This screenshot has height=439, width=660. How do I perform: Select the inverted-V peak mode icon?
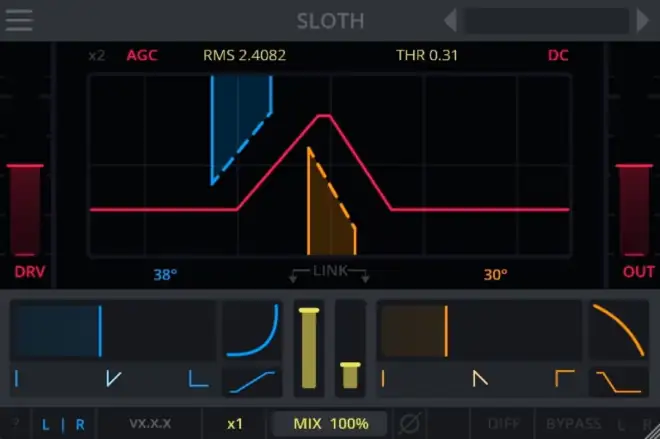480,378
